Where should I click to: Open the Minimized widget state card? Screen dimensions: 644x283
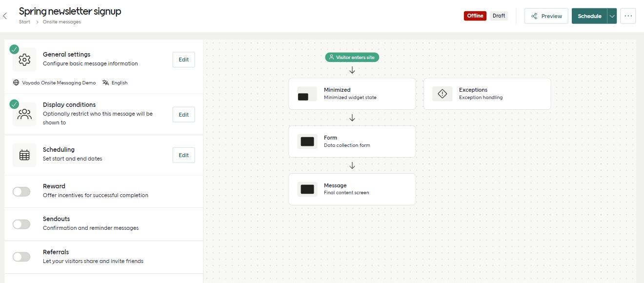pos(352,94)
